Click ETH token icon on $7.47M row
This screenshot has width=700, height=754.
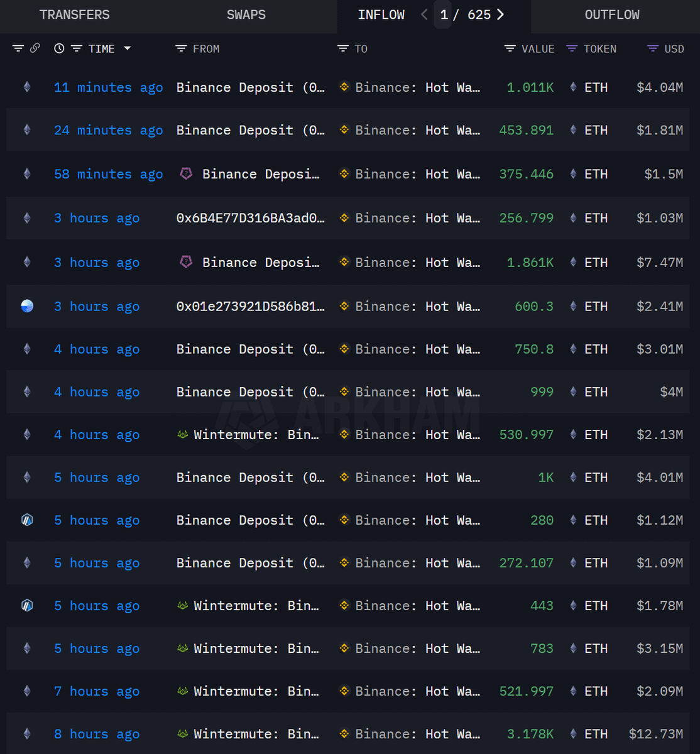[x=573, y=262]
